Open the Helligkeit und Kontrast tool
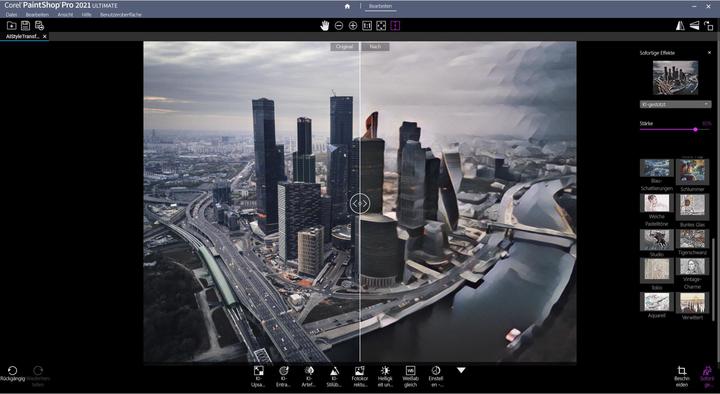Image resolution: width=720 pixels, height=394 pixels. (x=385, y=376)
